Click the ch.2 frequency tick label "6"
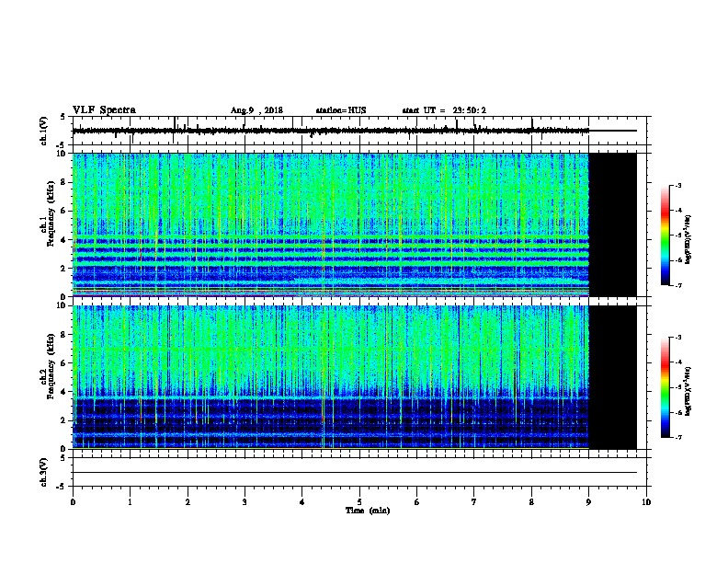Viewport: 728px width, 563px height. 64,363
